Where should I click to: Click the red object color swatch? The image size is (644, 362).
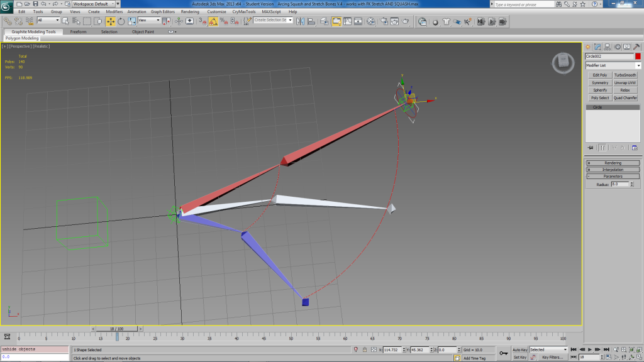[x=638, y=57]
